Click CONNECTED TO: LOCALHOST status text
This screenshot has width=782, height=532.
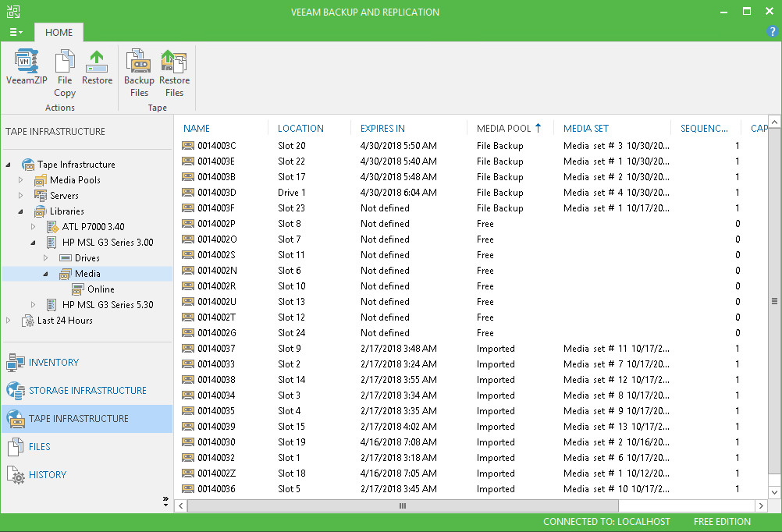(606, 522)
